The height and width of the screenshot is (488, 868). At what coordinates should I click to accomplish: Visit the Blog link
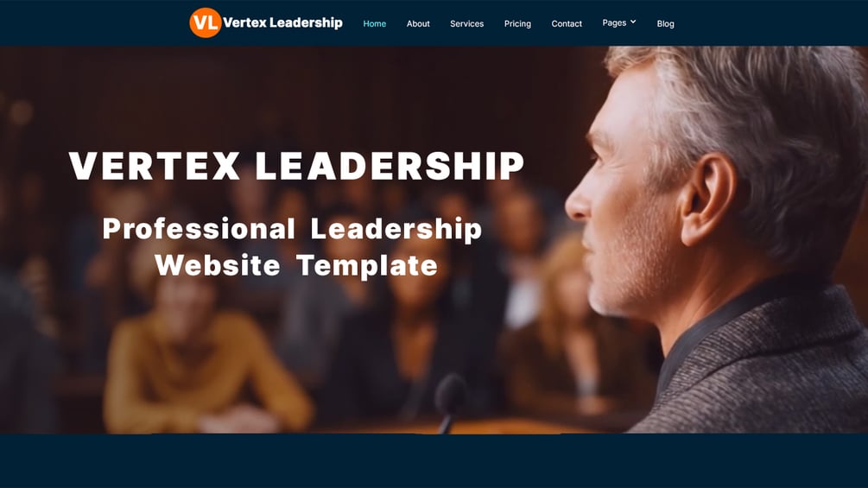(x=665, y=24)
